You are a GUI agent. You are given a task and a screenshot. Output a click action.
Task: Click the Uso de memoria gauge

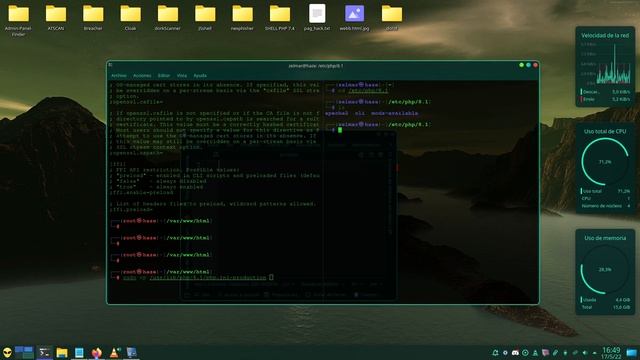click(x=605, y=269)
